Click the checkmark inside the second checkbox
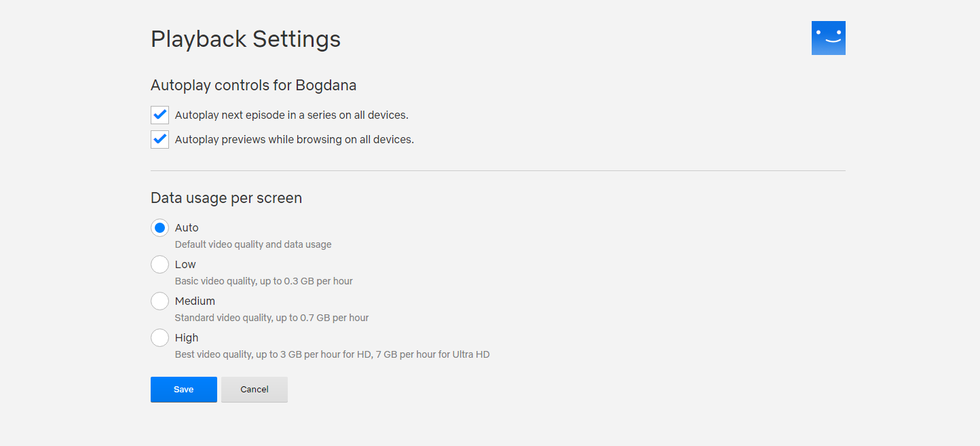This screenshot has width=980, height=446. 159,139
